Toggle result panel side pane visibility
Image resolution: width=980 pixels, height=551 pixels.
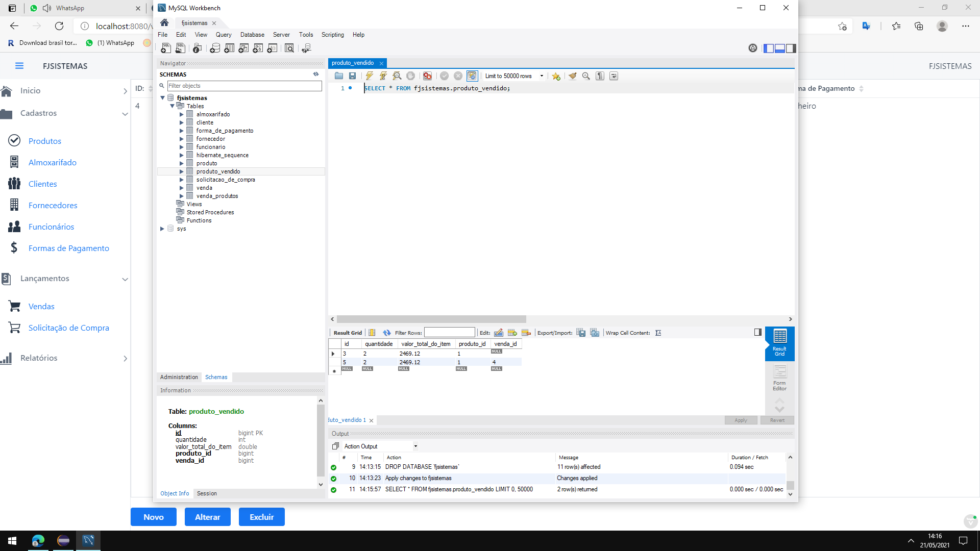758,332
